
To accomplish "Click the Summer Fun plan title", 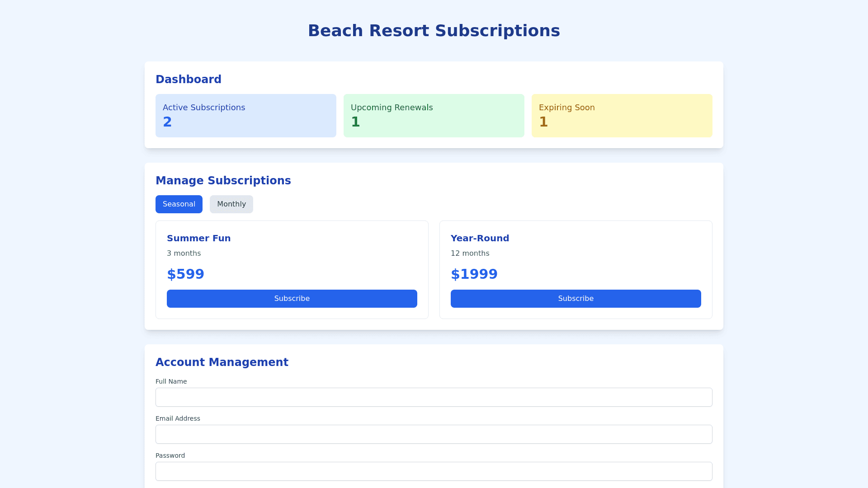I will [x=198, y=238].
